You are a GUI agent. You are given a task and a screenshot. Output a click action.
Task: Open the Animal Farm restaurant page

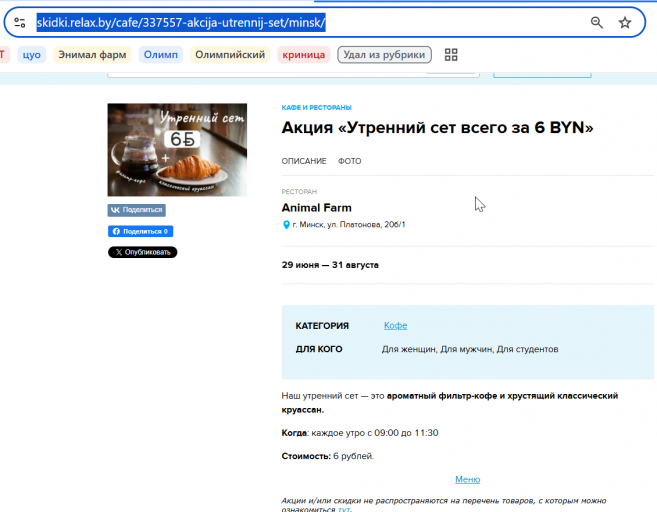click(317, 208)
